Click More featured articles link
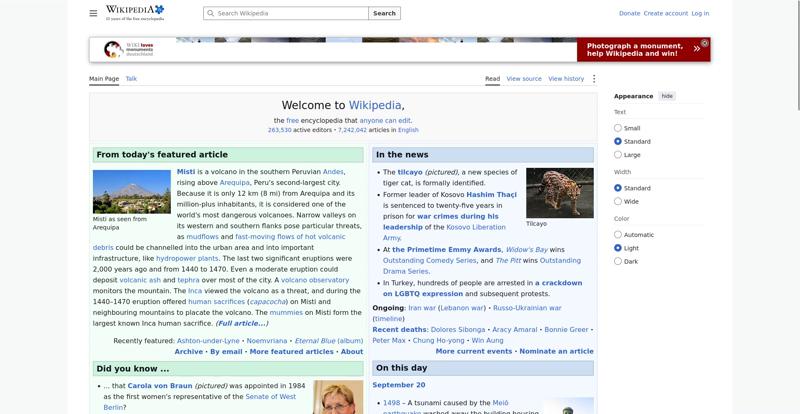 click(291, 352)
